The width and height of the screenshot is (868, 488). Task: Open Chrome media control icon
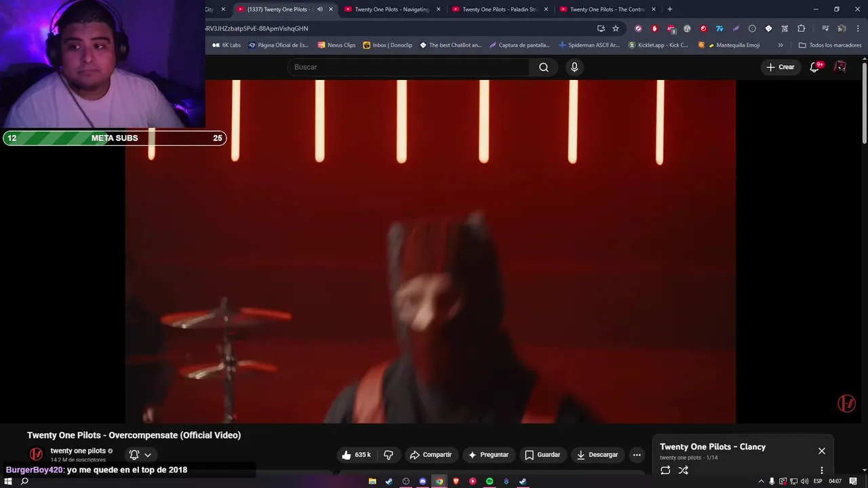click(x=825, y=28)
